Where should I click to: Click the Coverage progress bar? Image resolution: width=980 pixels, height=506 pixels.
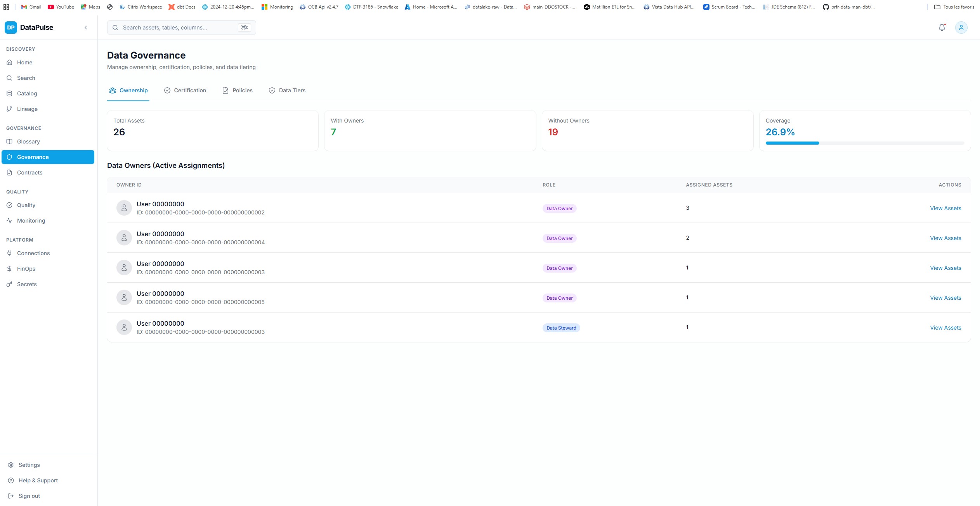point(864,143)
